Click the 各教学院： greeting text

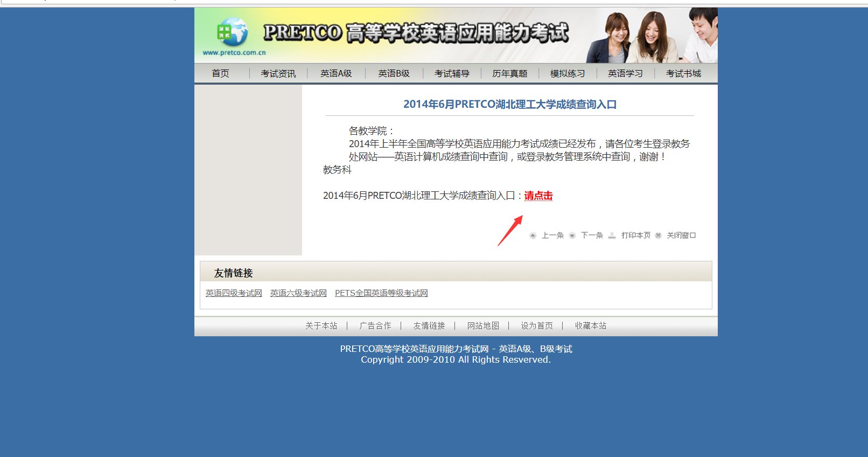click(x=371, y=131)
